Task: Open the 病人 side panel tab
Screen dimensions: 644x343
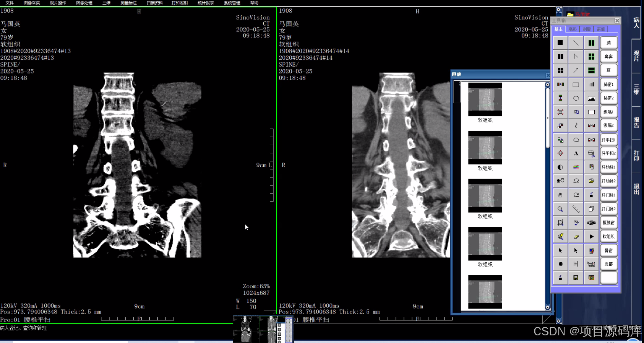Action: coord(636,23)
